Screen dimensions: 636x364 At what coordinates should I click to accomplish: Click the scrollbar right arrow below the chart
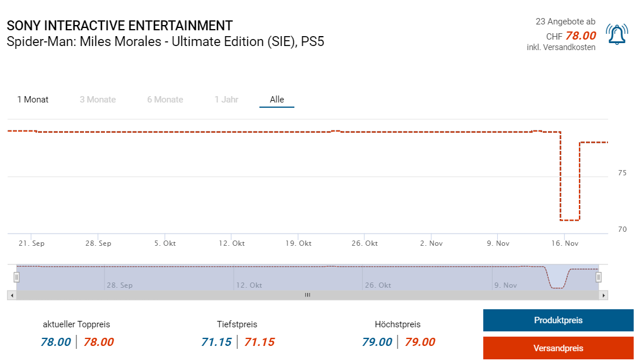click(604, 295)
